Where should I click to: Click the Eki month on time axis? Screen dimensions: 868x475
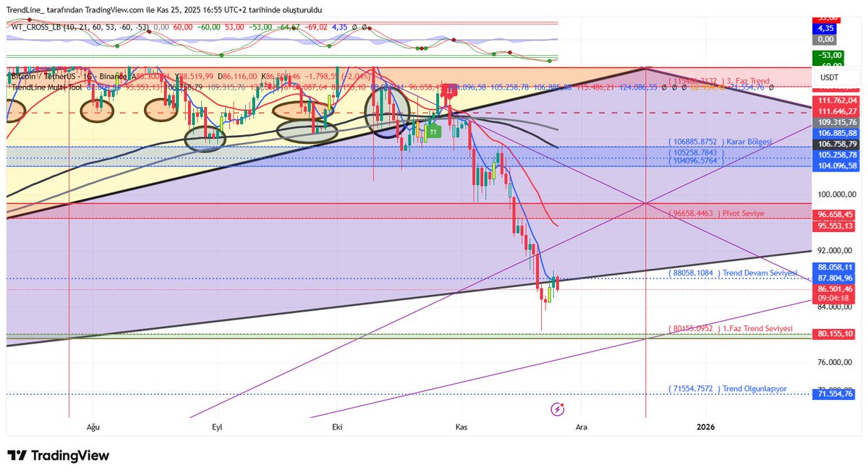336,427
